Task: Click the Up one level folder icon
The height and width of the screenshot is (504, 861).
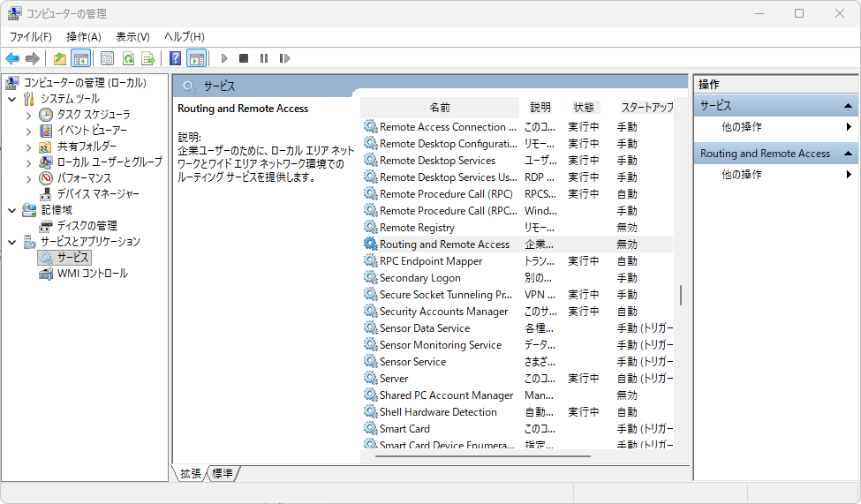Action: click(60, 58)
